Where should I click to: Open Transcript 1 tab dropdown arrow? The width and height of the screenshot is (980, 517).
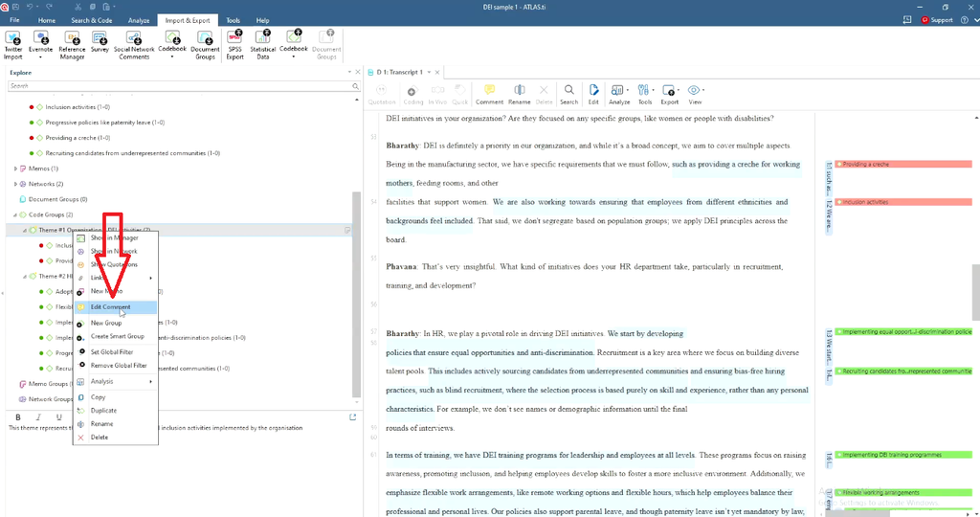pyautogui.click(x=429, y=73)
